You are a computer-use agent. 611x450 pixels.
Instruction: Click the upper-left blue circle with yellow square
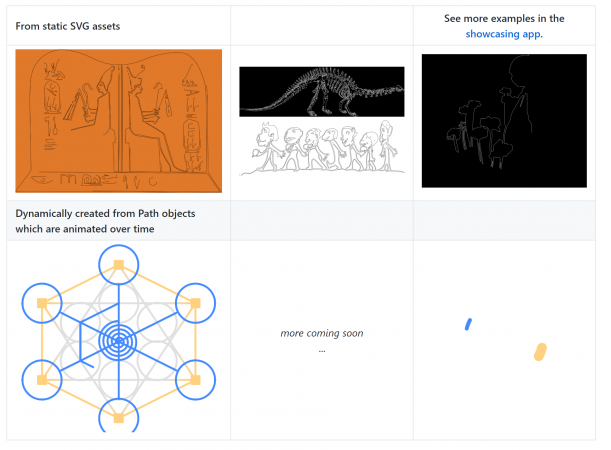click(42, 303)
